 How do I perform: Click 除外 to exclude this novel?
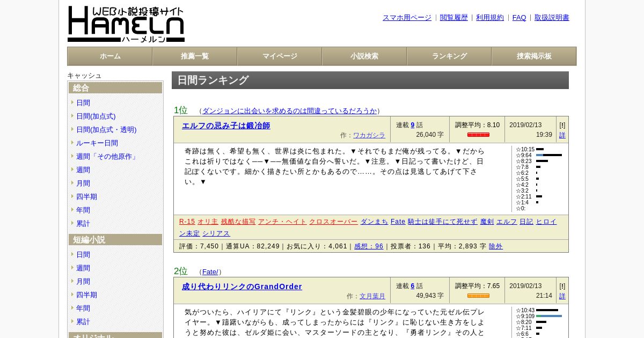(496, 246)
